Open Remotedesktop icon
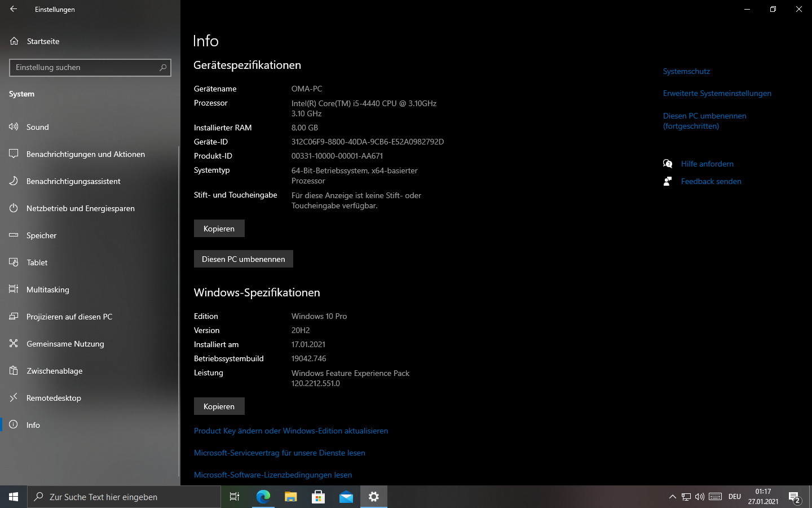The width and height of the screenshot is (812, 508). (x=14, y=398)
